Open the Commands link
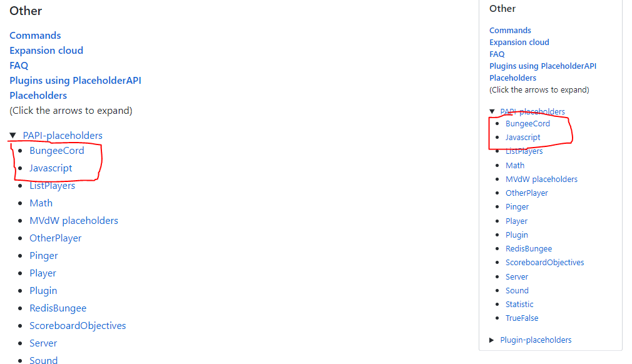This screenshot has width=632, height=364. coord(34,36)
